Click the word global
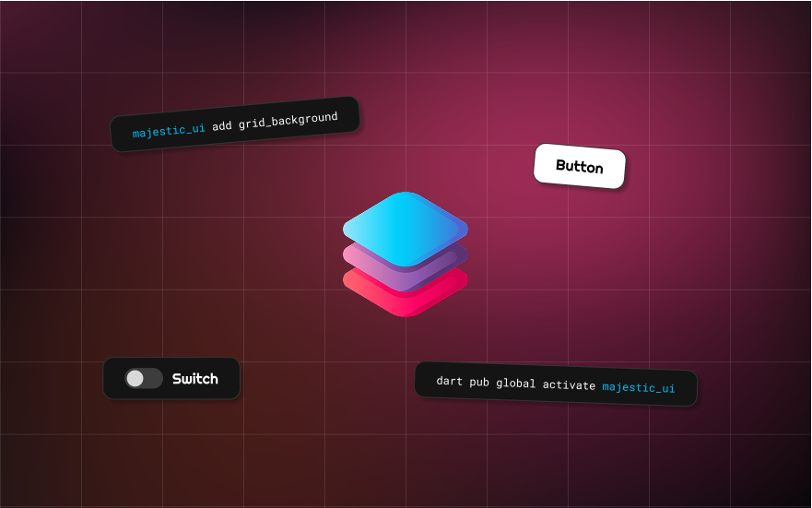Image resolution: width=812 pixels, height=508 pixels. 515,384
